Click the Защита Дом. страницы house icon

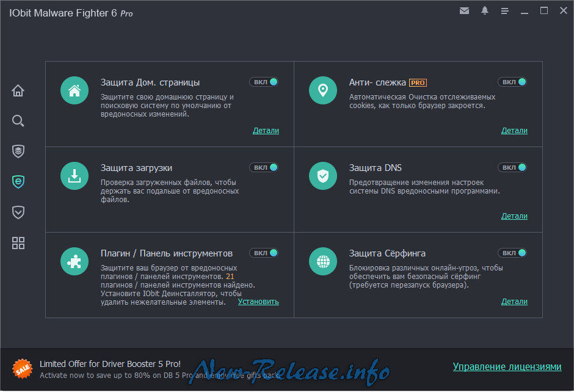click(74, 90)
